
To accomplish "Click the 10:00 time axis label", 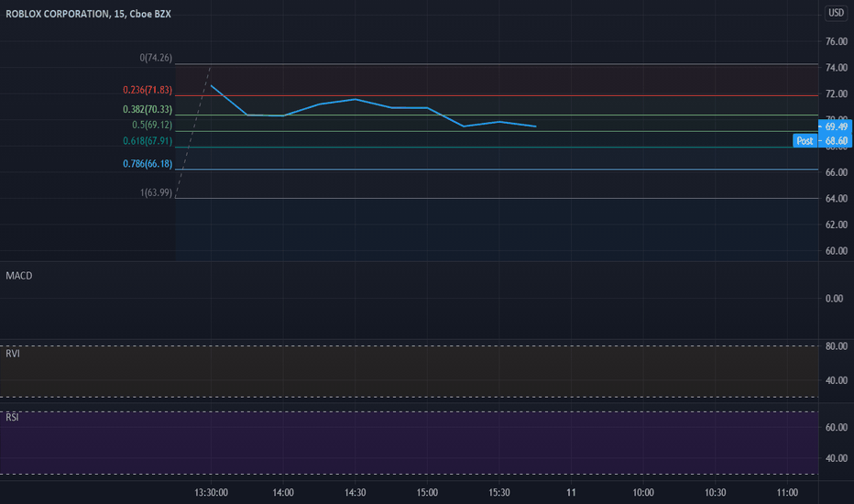I will (643, 493).
